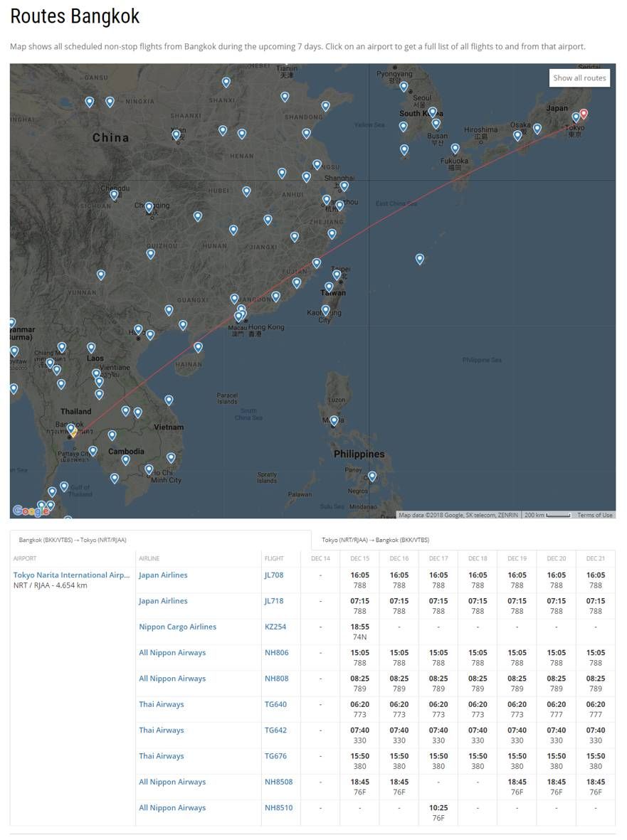This screenshot has height=840, width=627.
Task: Open flight TG640 details
Action: (x=275, y=704)
